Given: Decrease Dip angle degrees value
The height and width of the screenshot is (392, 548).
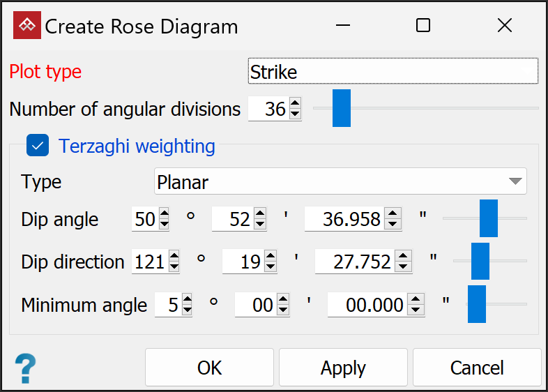Looking at the screenshot, I should click(x=164, y=225).
